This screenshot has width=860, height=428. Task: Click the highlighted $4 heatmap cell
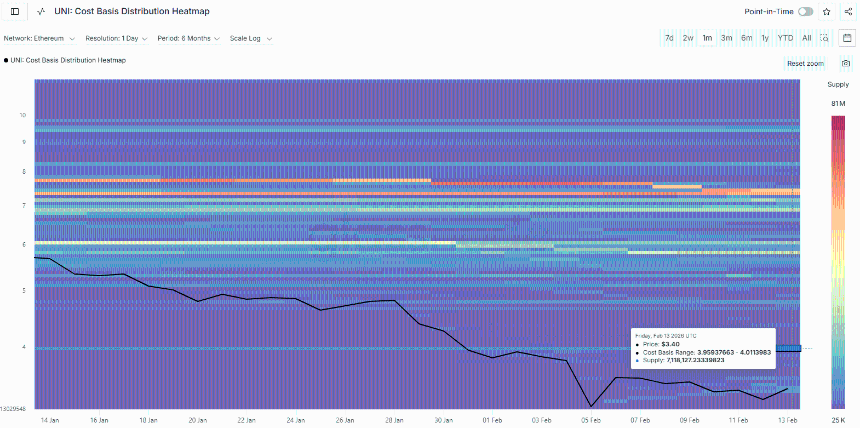click(790, 348)
